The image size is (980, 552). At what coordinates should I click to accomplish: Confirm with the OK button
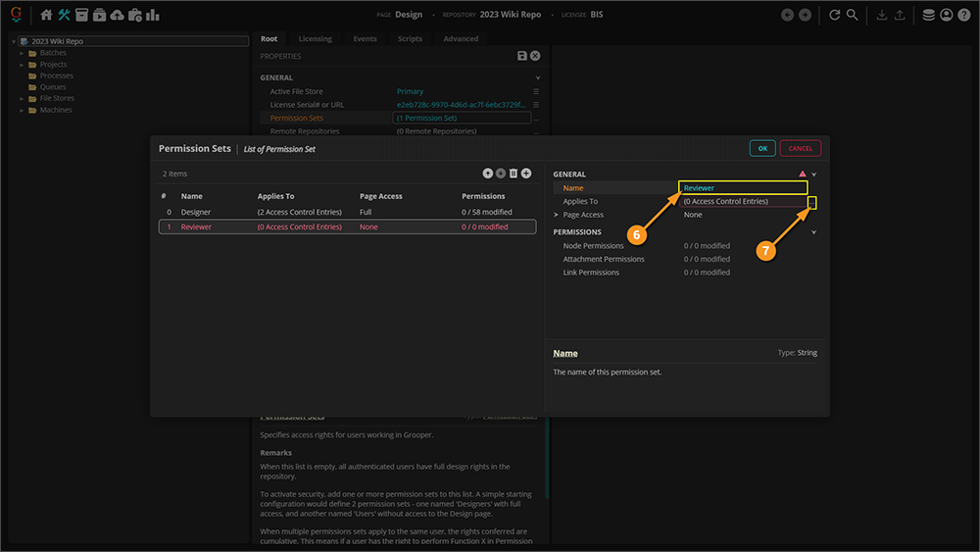click(x=762, y=148)
